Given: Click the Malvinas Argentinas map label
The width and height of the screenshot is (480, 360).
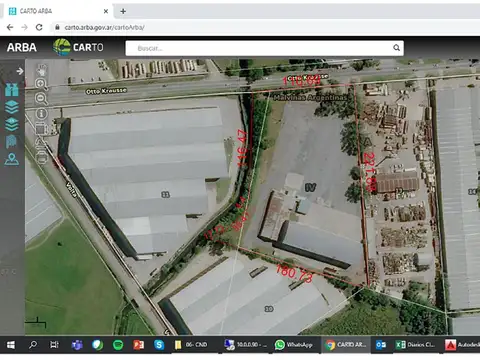Looking at the screenshot, I should click(310, 98).
